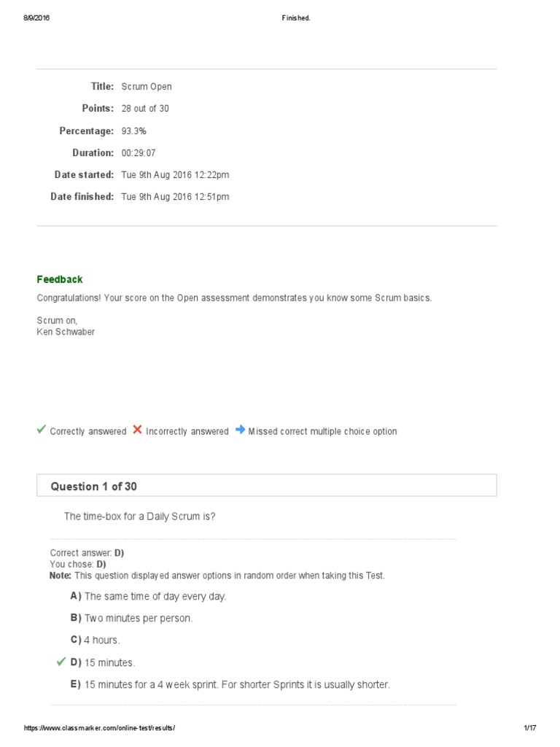Select answer D) 15 minutes
The width and height of the screenshot is (560, 747).
pos(103,662)
